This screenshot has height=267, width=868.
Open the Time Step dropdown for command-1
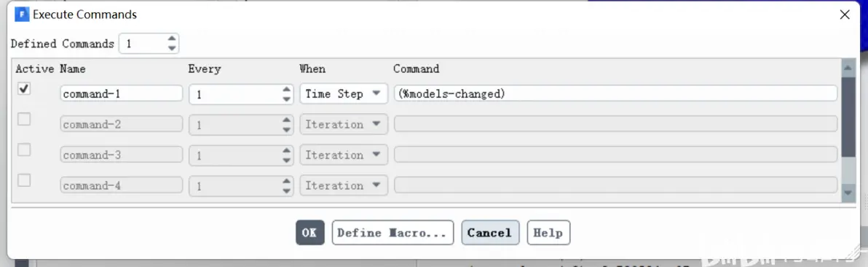(x=343, y=94)
